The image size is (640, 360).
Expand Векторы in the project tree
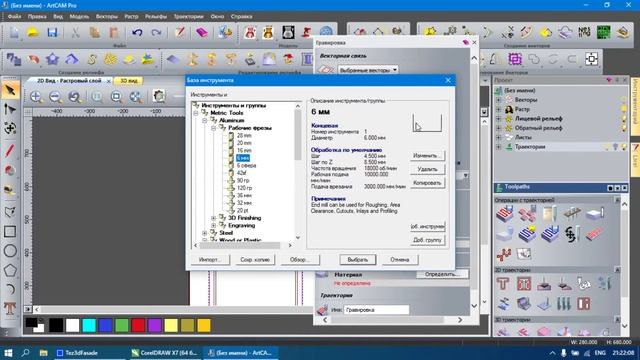point(498,100)
